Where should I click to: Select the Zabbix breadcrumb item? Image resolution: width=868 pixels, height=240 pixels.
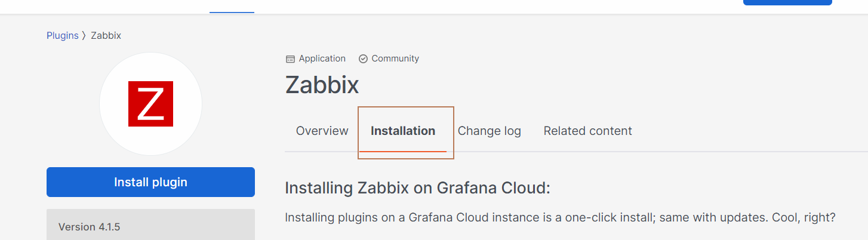pos(106,36)
